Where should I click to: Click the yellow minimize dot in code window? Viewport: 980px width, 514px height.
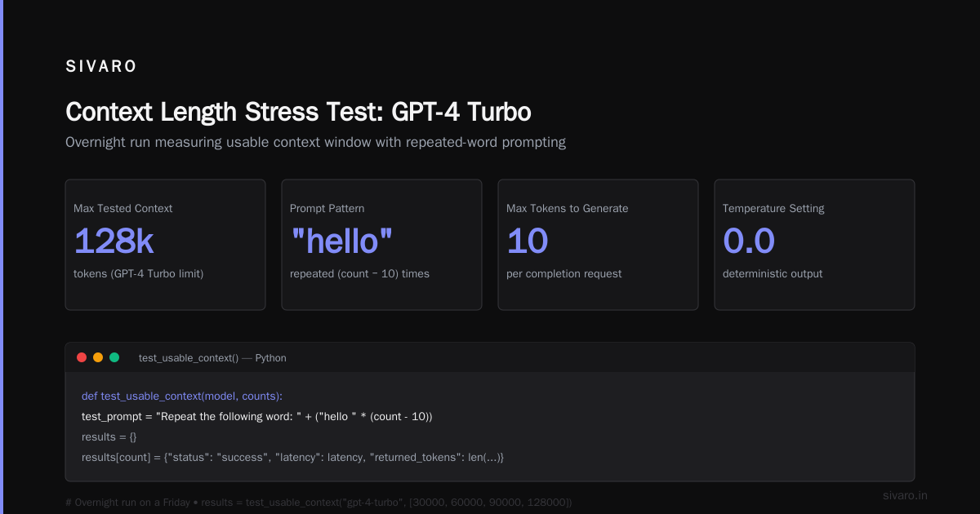(98, 357)
